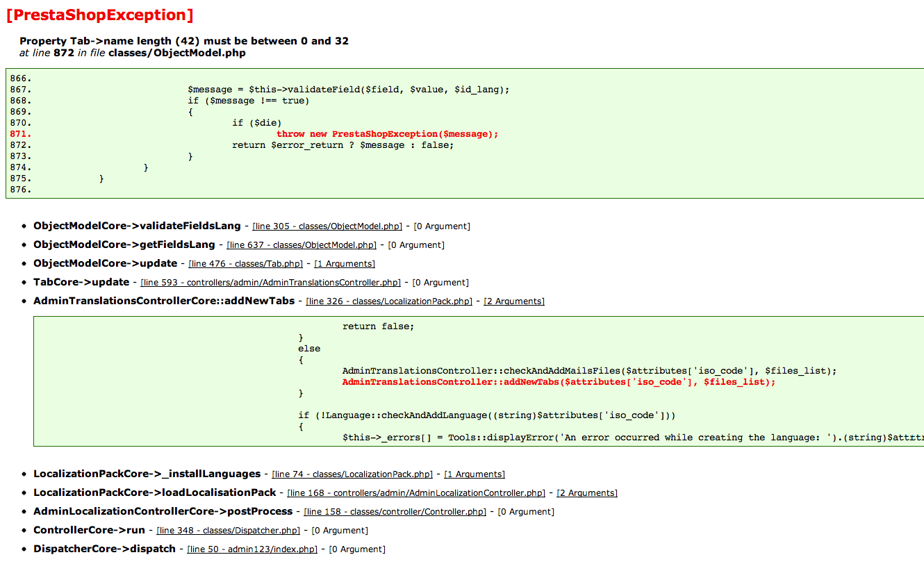Image resolution: width=924 pixels, height=564 pixels.
Task: Expand 0 Argument for TabCore->update
Action: (440, 283)
